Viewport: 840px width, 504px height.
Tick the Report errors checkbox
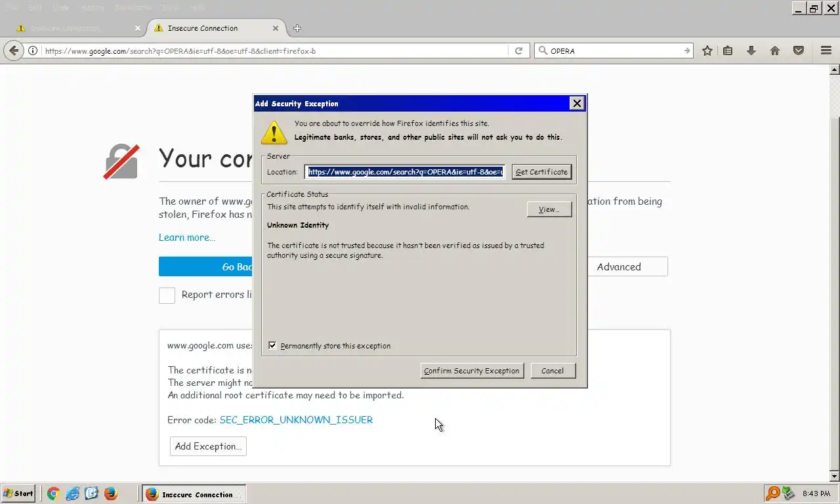167,295
